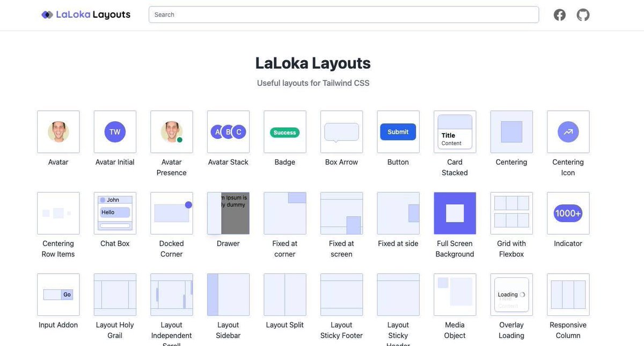Open the Box Arrow thumbnail
This screenshot has height=346, width=644.
341,132
